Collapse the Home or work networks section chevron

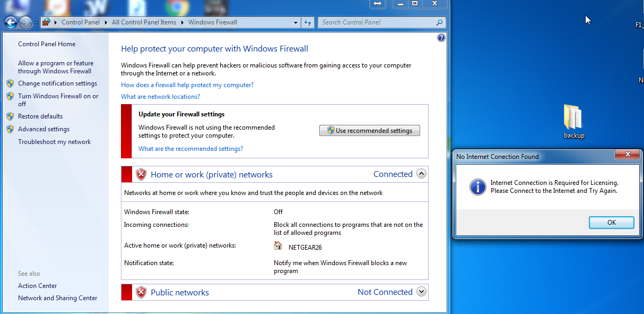pos(421,174)
